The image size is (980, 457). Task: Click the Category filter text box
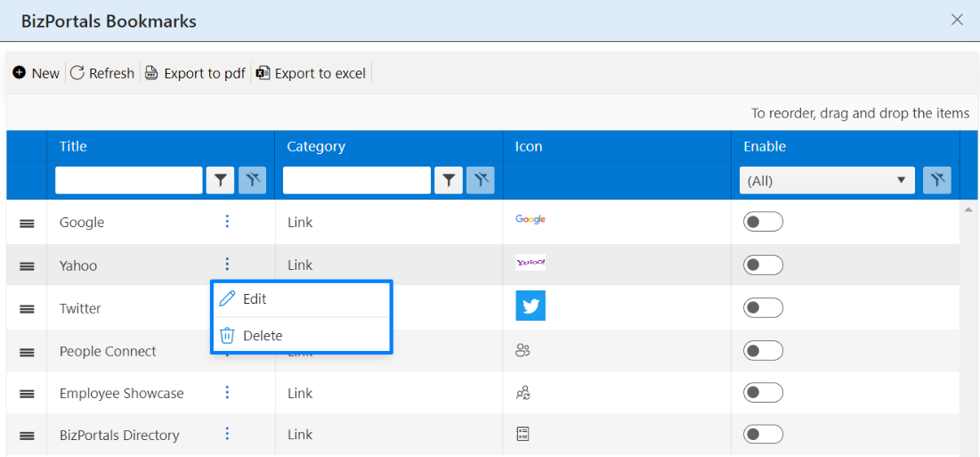point(357,181)
